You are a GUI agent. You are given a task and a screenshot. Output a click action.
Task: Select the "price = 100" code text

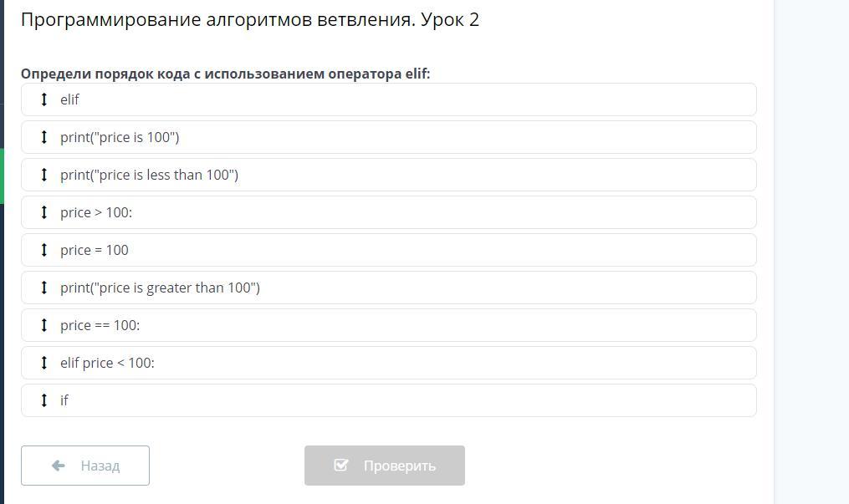pyautogui.click(x=95, y=250)
